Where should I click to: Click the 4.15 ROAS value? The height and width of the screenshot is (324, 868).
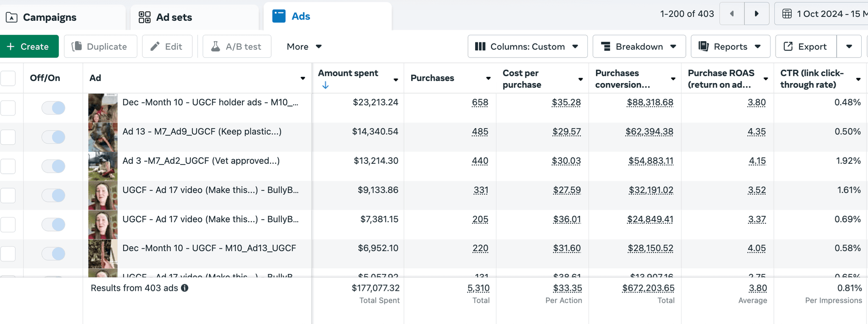(x=757, y=161)
